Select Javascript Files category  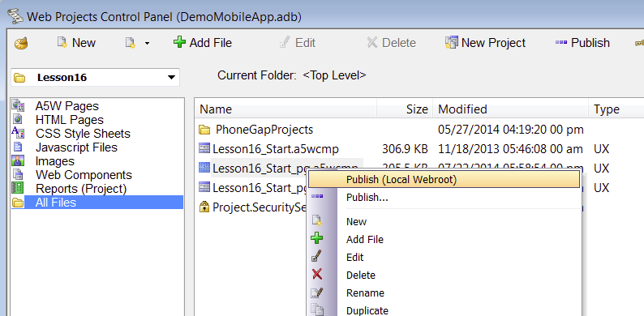76,147
